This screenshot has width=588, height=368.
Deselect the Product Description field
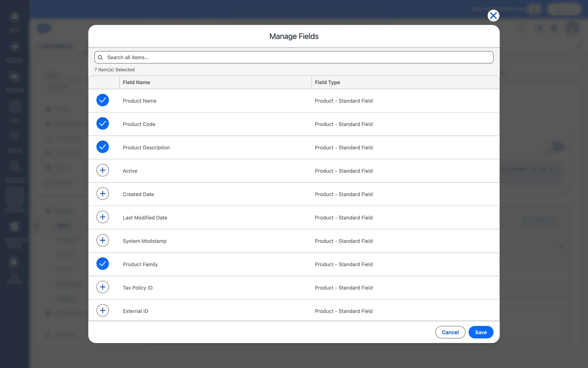[103, 147]
